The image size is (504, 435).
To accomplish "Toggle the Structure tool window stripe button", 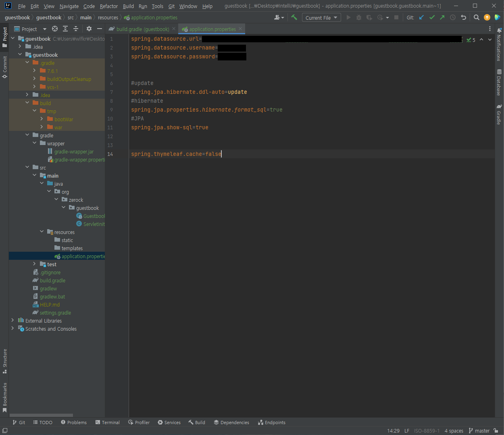I will (4, 361).
